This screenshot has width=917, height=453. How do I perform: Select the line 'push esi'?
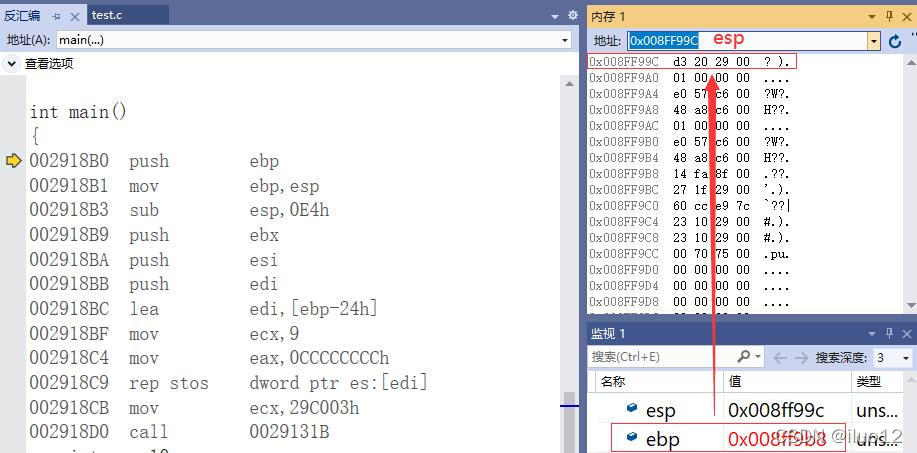[x=154, y=260]
